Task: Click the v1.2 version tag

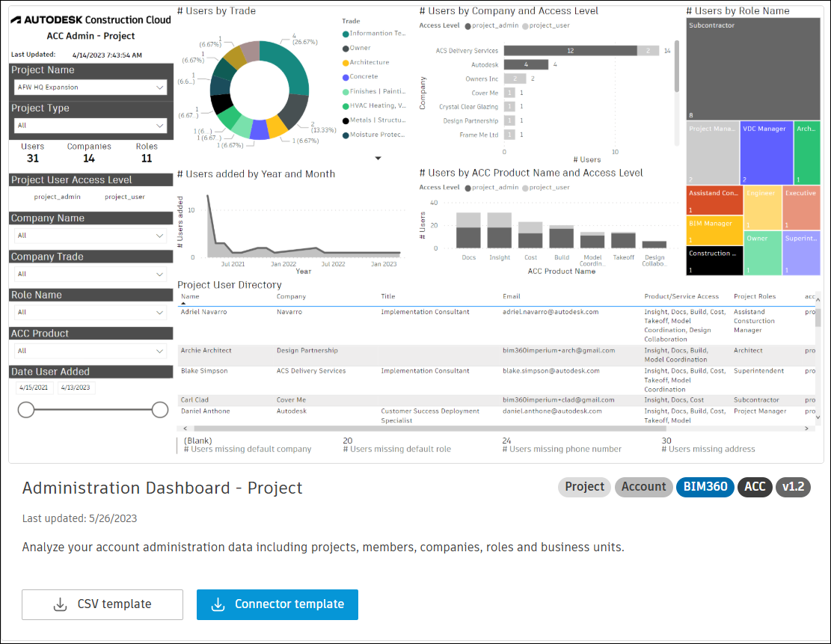Action: pos(793,487)
